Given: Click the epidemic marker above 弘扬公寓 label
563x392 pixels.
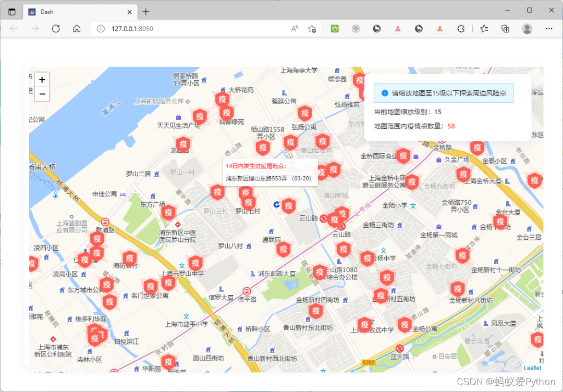Looking at the screenshot, I should pyautogui.click(x=305, y=114).
